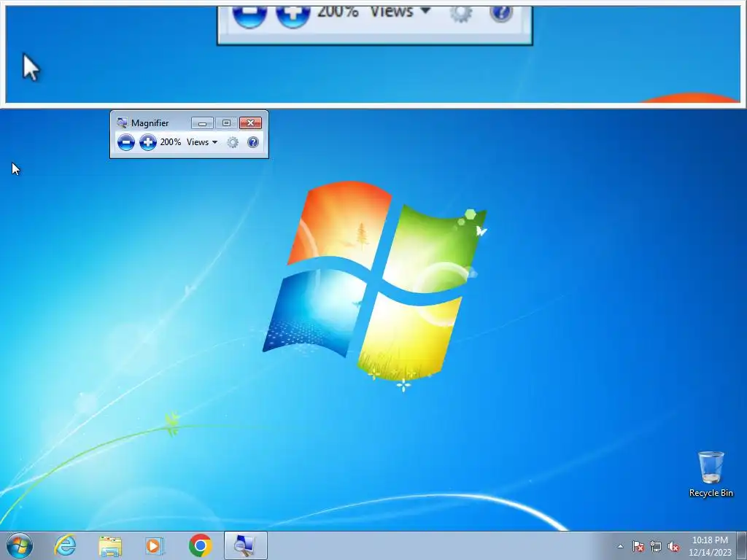The image size is (747, 560).
Task: Open the clock showing 10:18 PM
Action: [x=710, y=545]
